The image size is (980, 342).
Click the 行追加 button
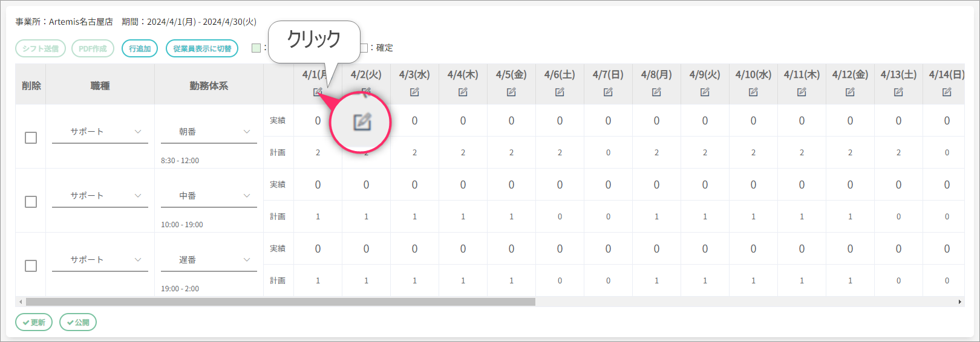point(140,48)
